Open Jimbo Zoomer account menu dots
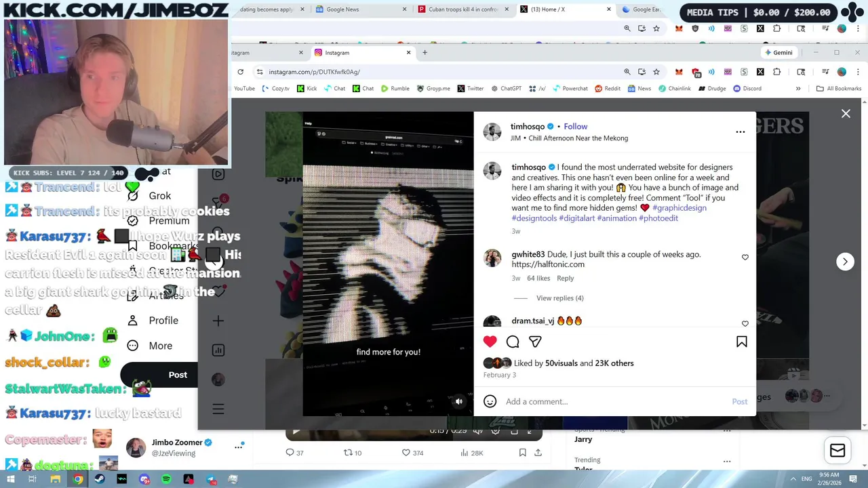 click(x=239, y=447)
